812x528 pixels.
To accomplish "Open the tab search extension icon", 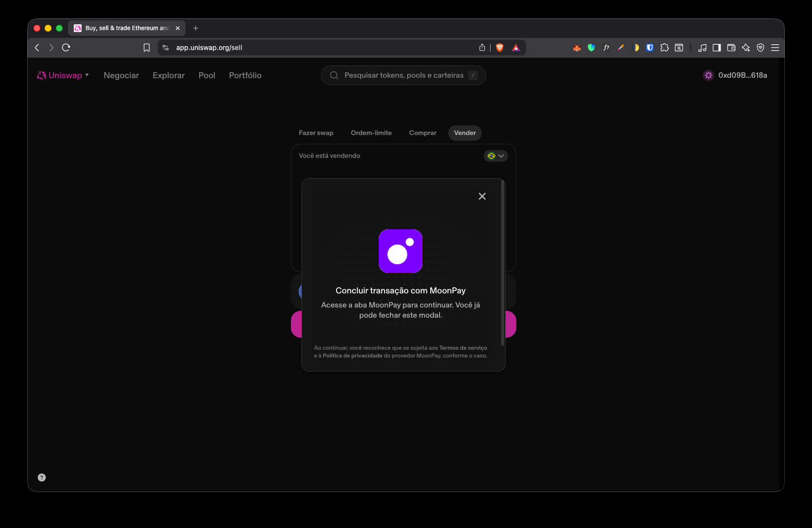I will [x=679, y=48].
